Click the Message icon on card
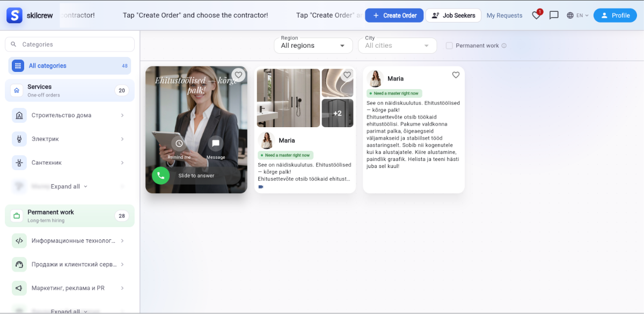The width and height of the screenshot is (644, 314). click(216, 143)
